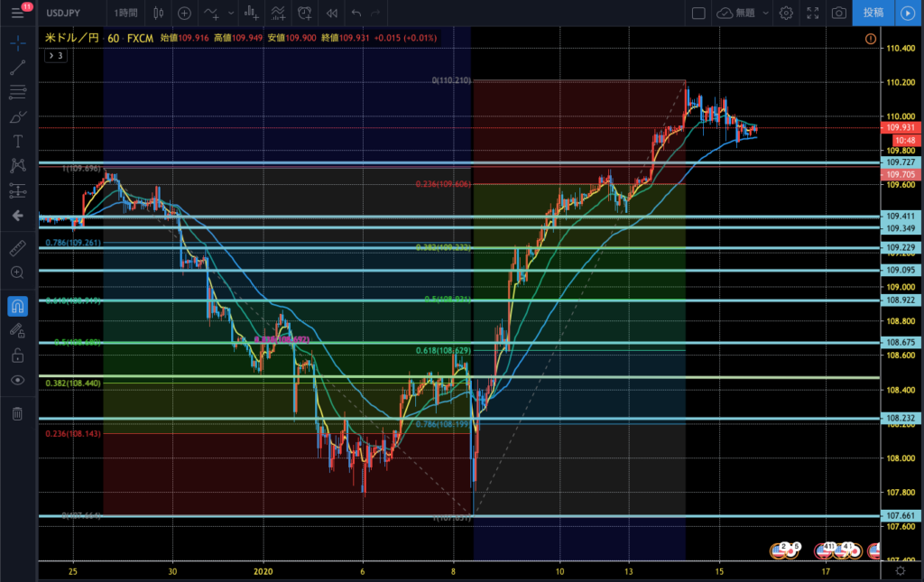This screenshot has height=582, width=924.
Task: Open chart settings gear
Action: tap(786, 13)
